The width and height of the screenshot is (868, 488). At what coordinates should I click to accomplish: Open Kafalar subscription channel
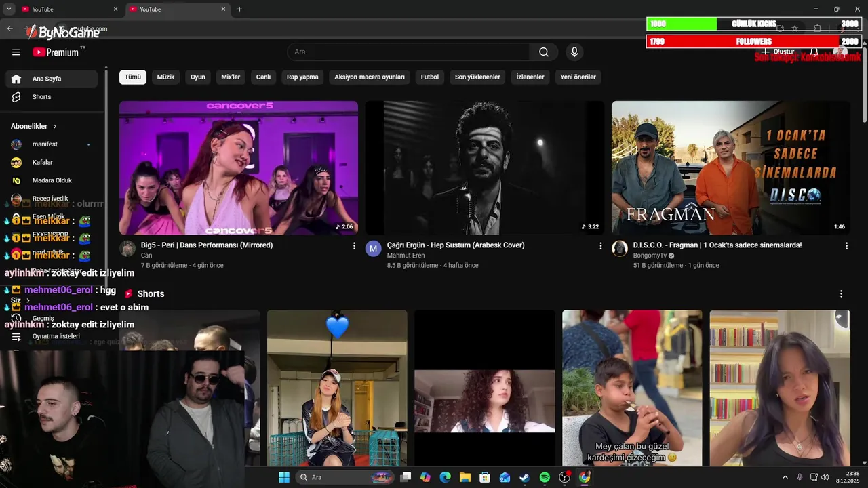[x=52, y=163]
